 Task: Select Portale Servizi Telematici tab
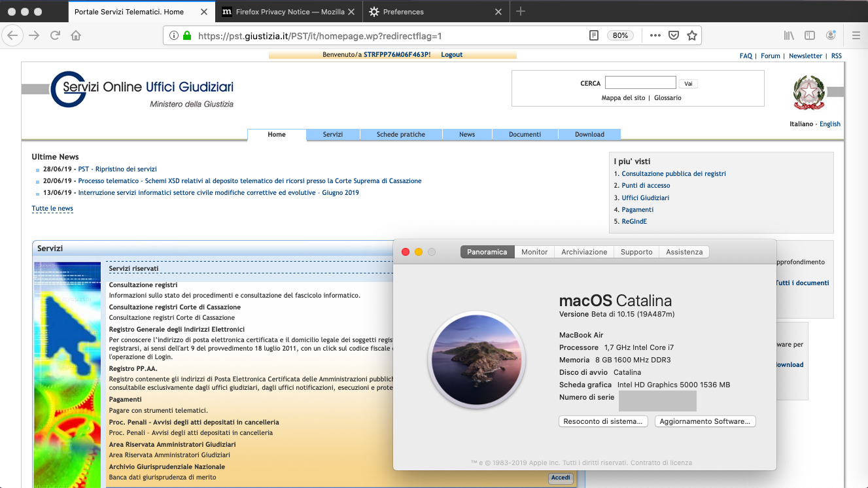point(142,12)
